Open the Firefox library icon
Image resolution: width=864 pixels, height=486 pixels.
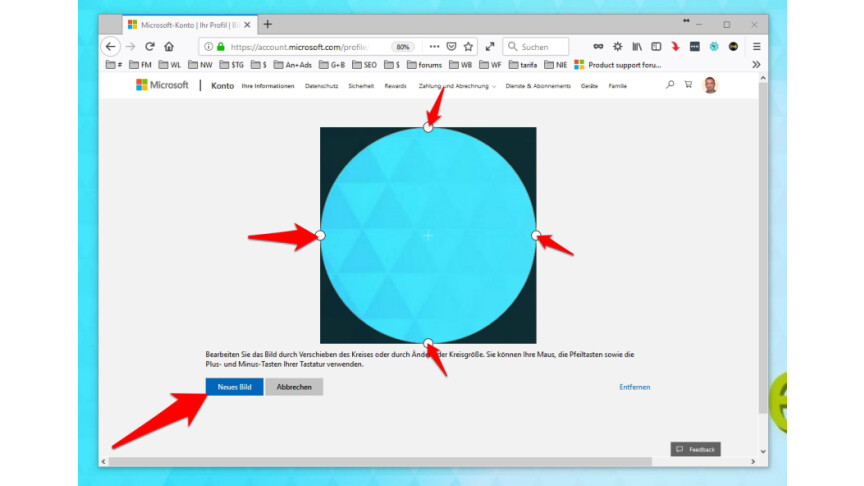point(636,46)
